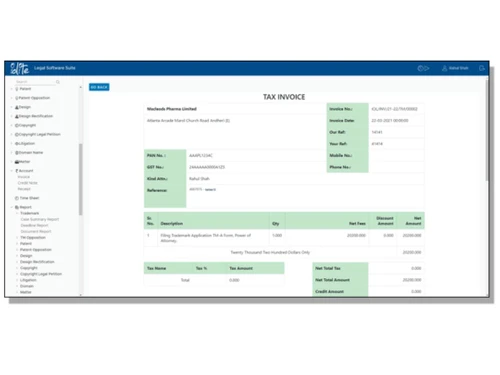The image size is (500, 375).
Task: Click Twenty Thousand Two Hundred Dollars text
Action: coord(270,252)
